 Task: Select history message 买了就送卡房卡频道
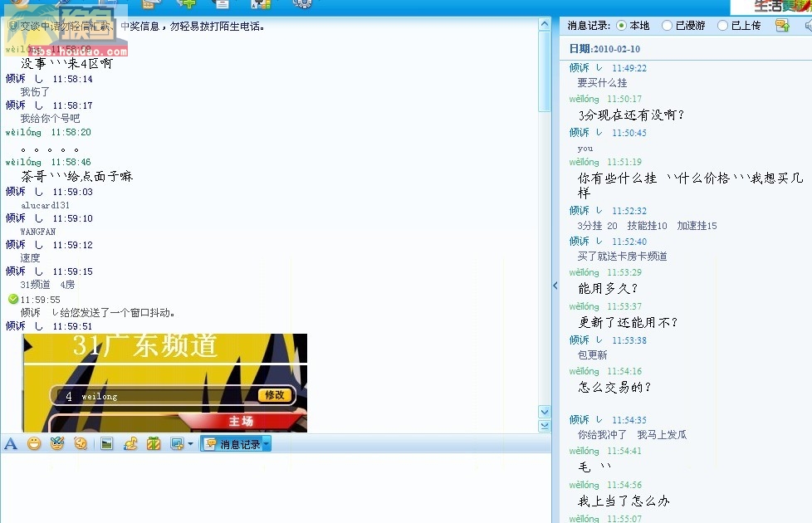point(622,257)
